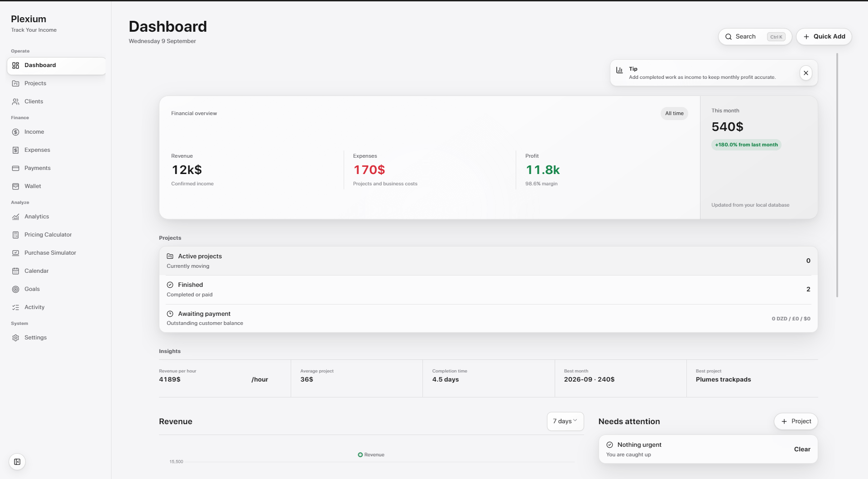Image resolution: width=868 pixels, height=479 pixels.
Task: Go to Analytics page
Action: pyautogui.click(x=57, y=217)
